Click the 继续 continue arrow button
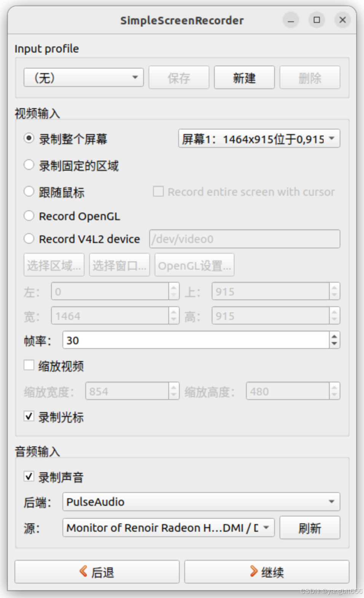Screen dimensions: 364x598 pyautogui.click(x=267, y=571)
